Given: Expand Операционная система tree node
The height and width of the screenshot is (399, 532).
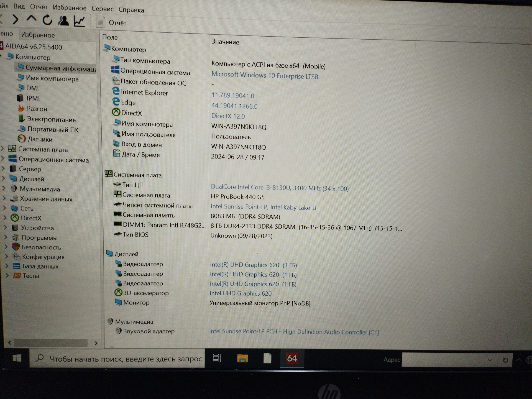Looking at the screenshot, I should pyautogui.click(x=3, y=159).
